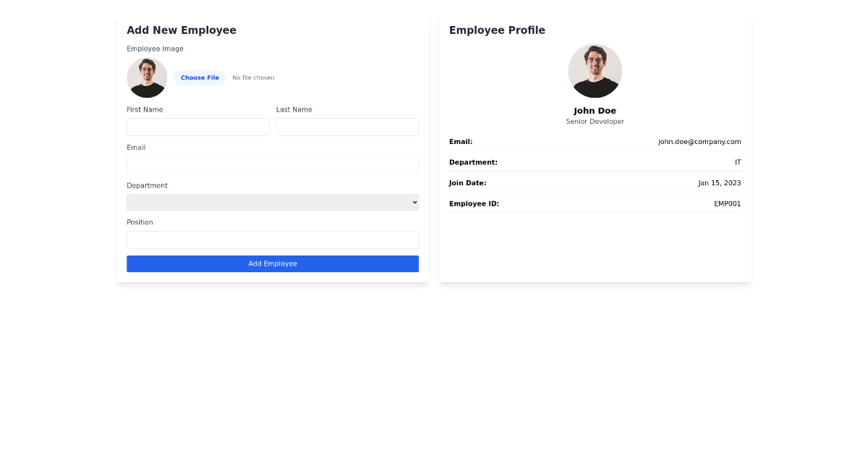Screen dimensions: 868x456
Task: Click the Last Name input field
Action: point(347,127)
